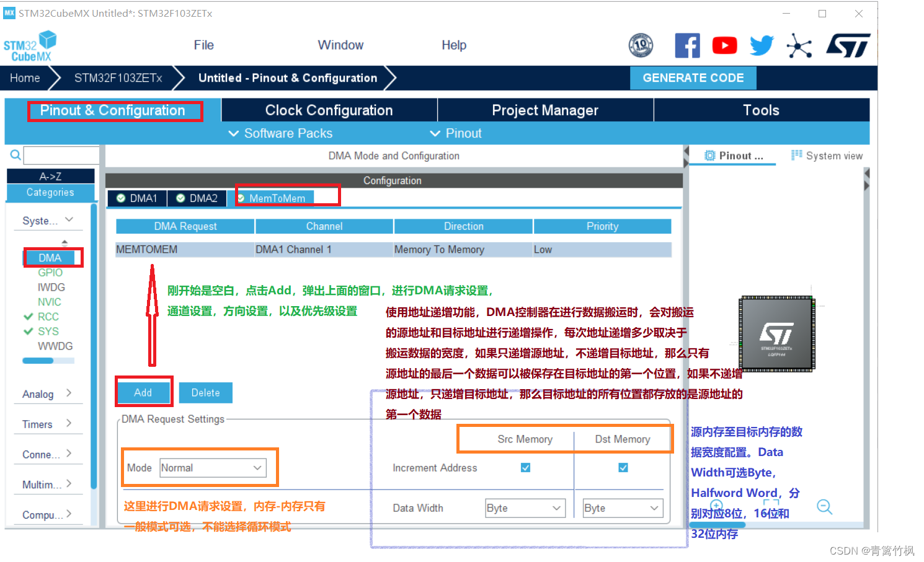924x562 pixels.
Task: Select DMA in the System Core list
Action: tap(50, 258)
